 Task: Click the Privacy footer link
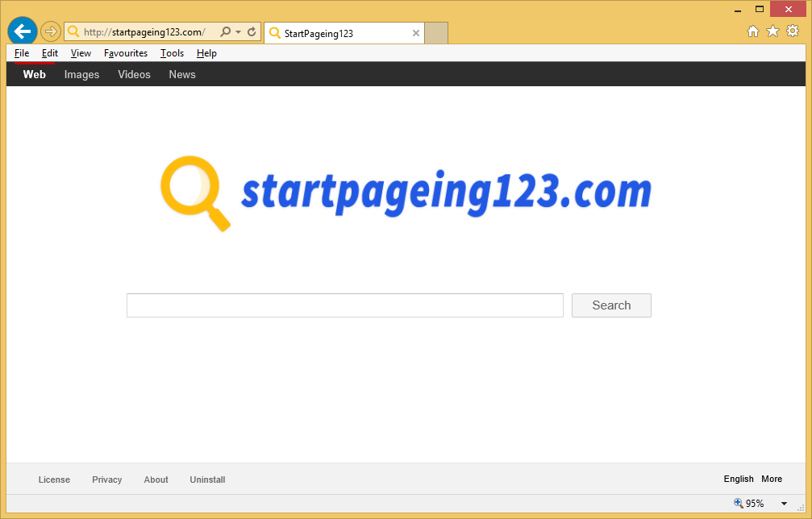106,480
